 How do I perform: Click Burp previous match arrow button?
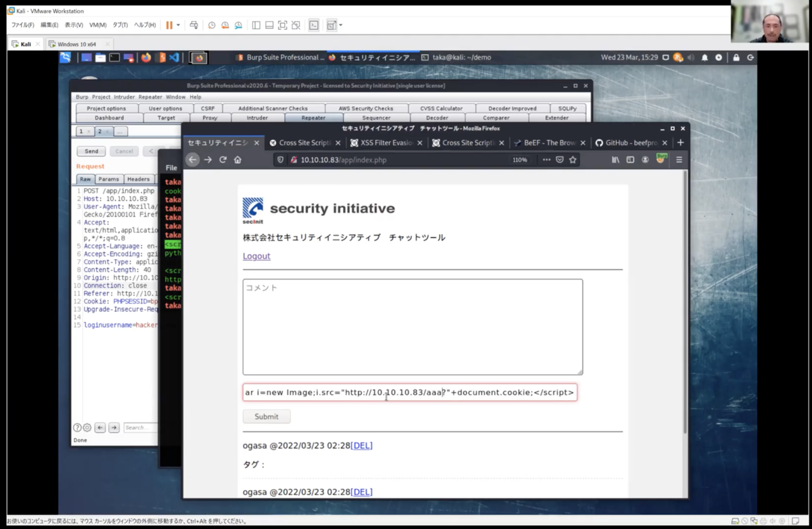click(100, 428)
